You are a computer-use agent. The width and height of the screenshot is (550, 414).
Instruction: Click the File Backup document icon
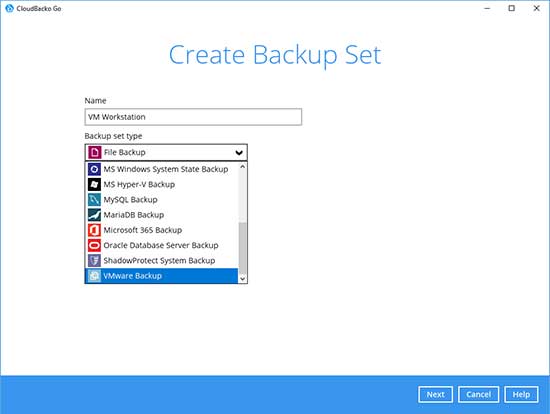94,153
